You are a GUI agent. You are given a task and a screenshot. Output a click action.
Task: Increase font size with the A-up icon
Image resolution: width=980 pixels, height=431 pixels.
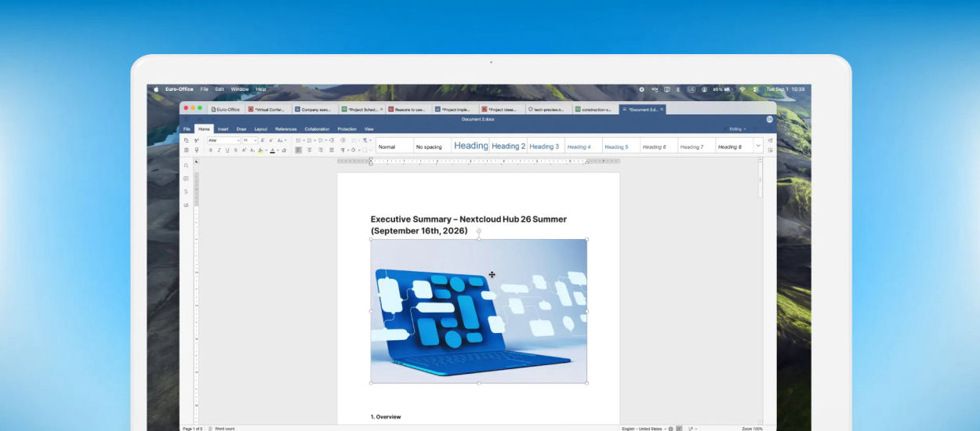[x=263, y=140]
